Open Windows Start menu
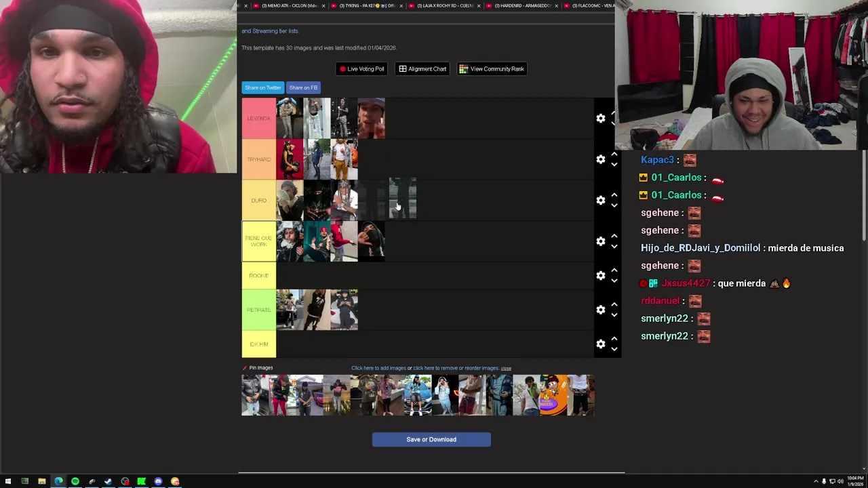 [8, 481]
